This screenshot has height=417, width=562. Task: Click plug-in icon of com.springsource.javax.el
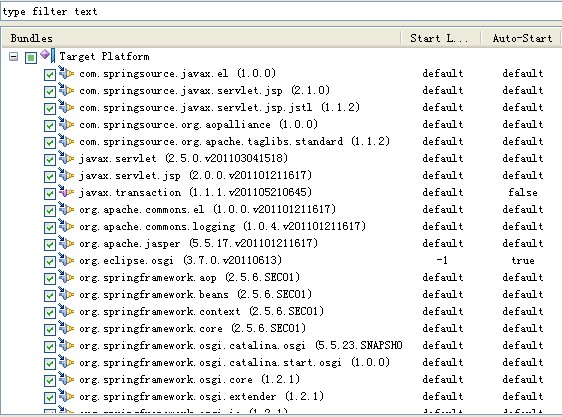tap(66, 72)
